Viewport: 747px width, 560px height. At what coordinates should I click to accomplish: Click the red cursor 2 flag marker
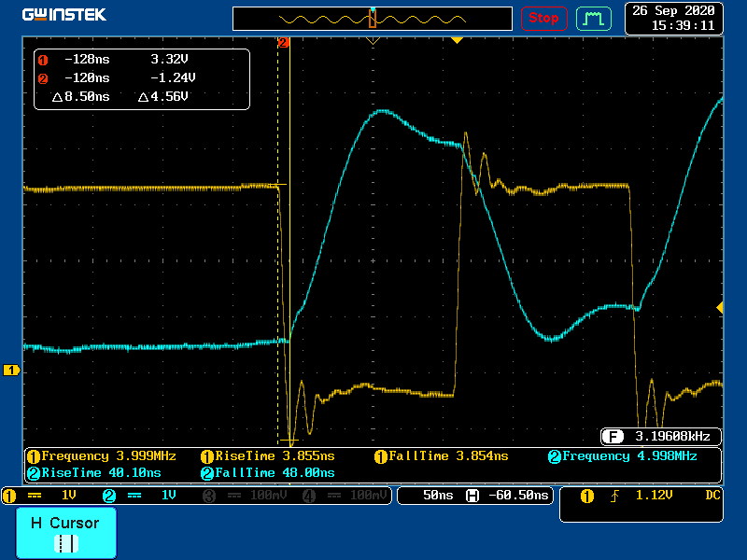point(283,42)
